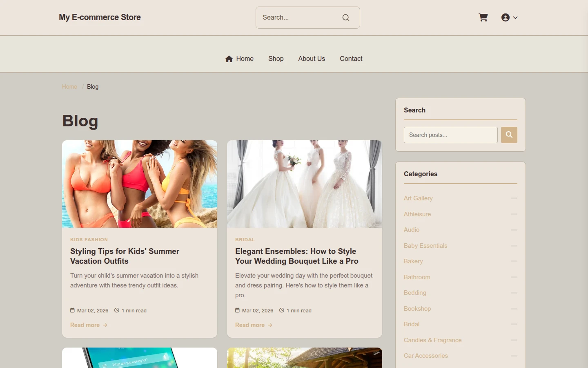588x368 pixels.
Task: Open the Art Gallery category
Action: (x=418, y=198)
